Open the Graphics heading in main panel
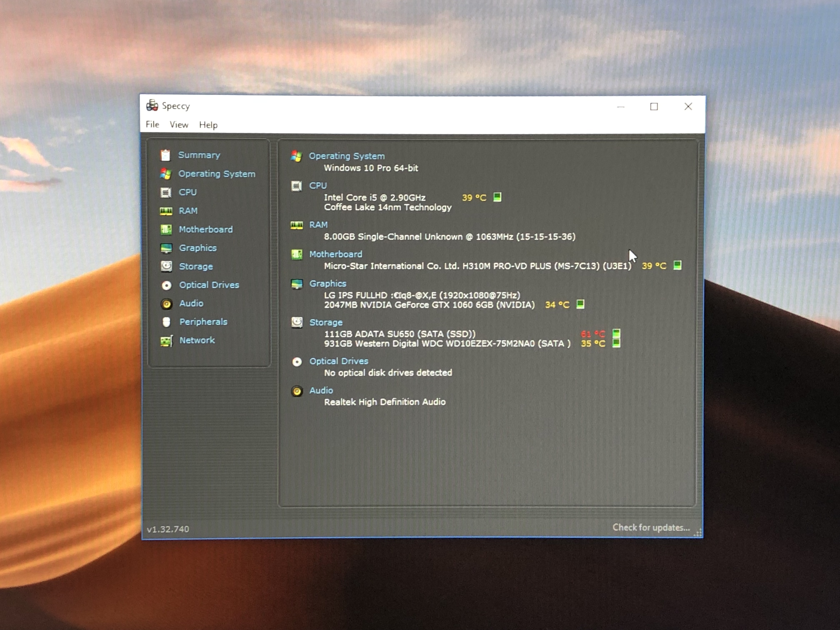This screenshot has height=630, width=840. coord(328,284)
